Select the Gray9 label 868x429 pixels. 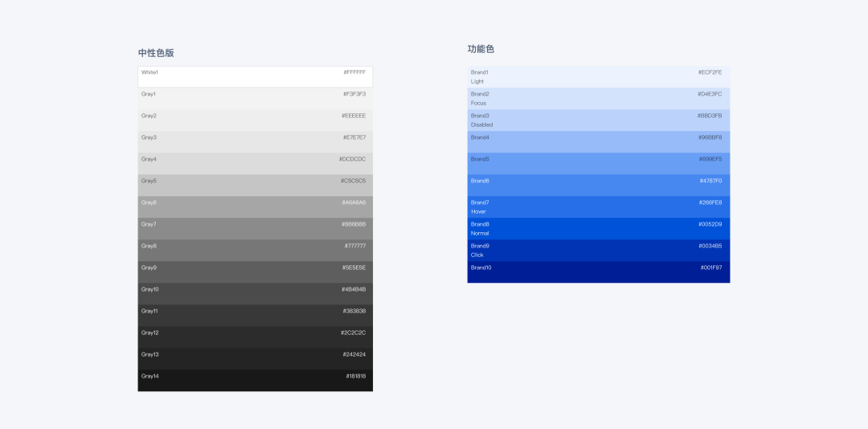click(x=149, y=268)
